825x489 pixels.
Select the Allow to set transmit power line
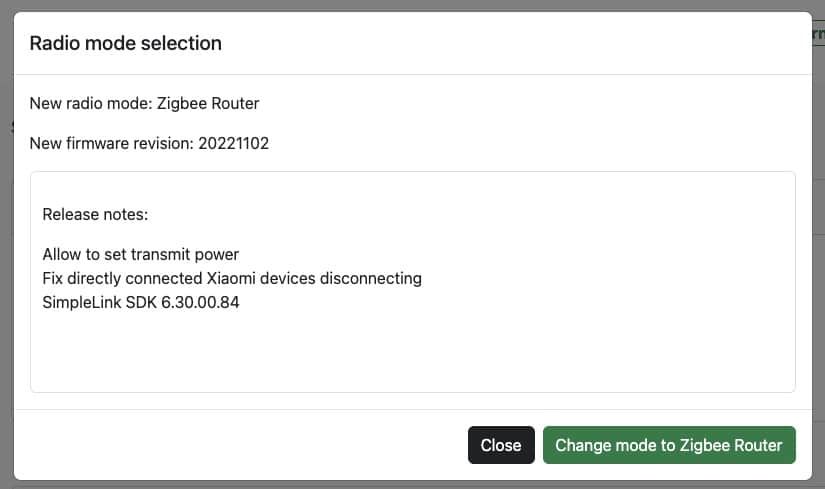pyautogui.click(x=140, y=254)
